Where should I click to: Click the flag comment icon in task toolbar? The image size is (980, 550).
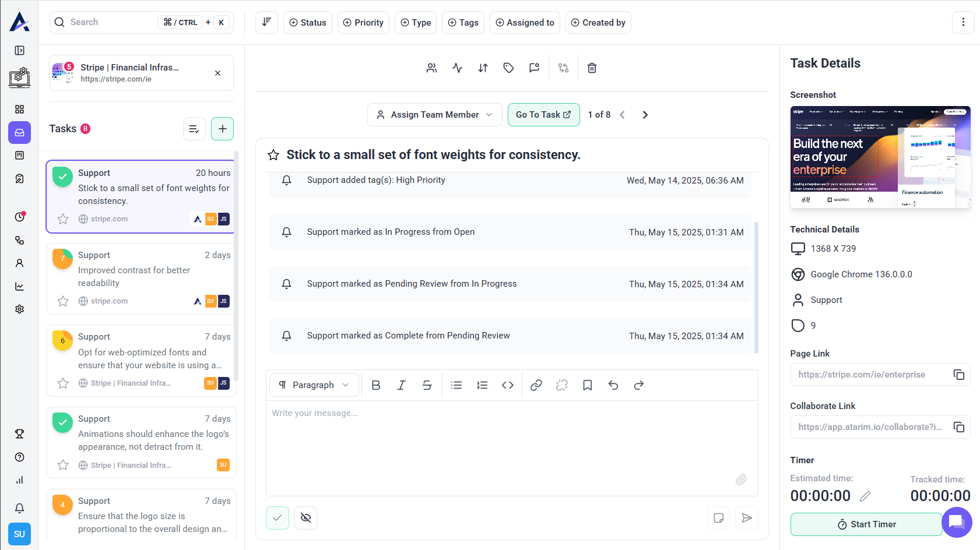click(x=534, y=68)
